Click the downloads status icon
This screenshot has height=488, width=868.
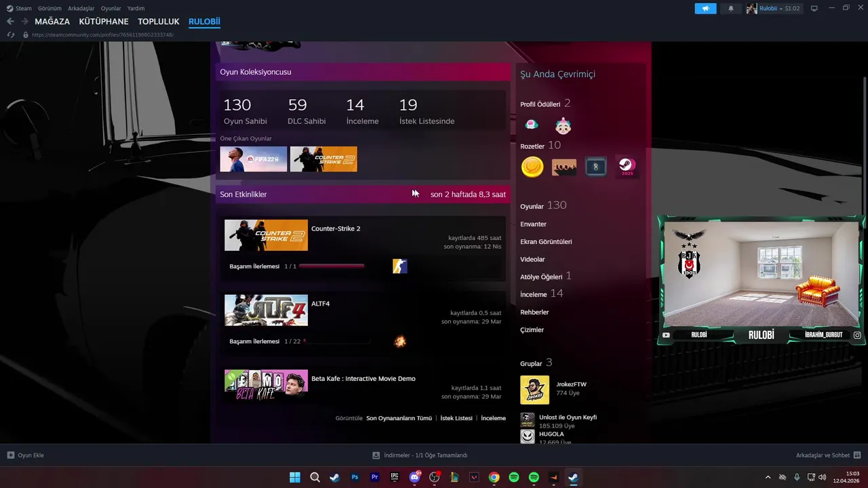(376, 455)
